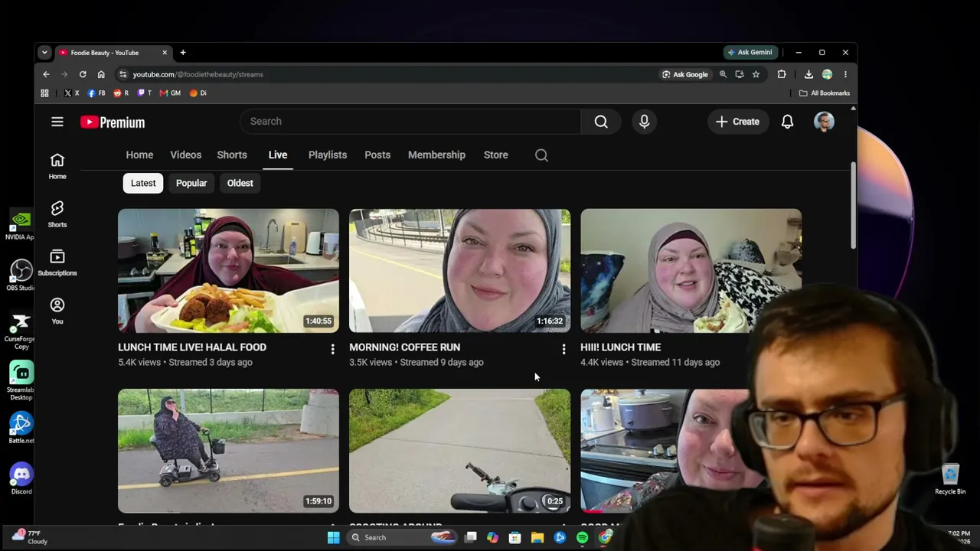Open Discord desktop shortcut

pos(21,478)
